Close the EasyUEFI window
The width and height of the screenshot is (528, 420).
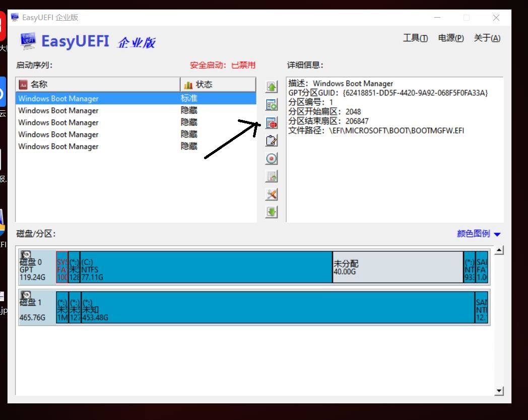(496, 18)
